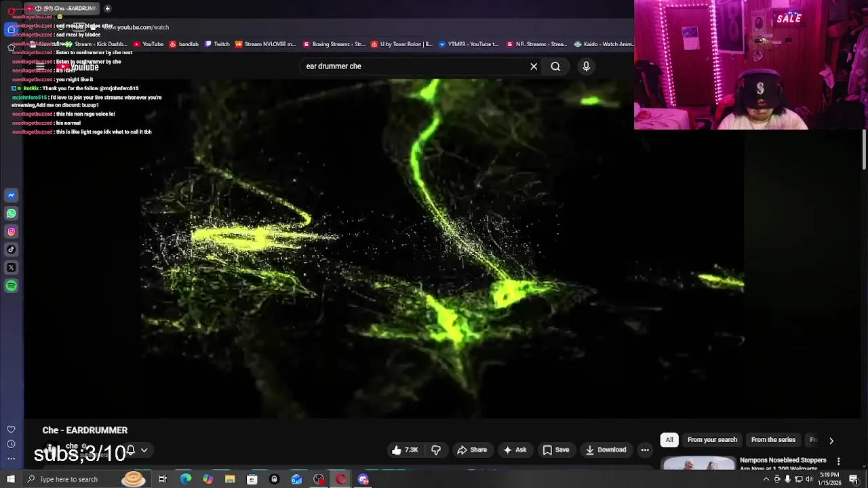Open new browser tab with plus button
This screenshot has height=488, width=868.
pyautogui.click(x=107, y=8)
